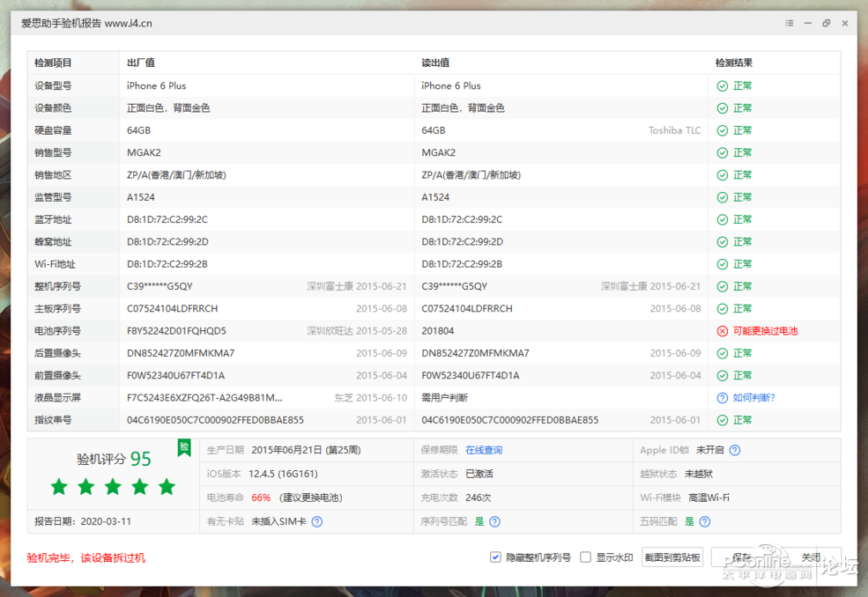Click the 未插入SIM卡 text
Image resolution: width=868 pixels, height=597 pixels.
point(279,522)
